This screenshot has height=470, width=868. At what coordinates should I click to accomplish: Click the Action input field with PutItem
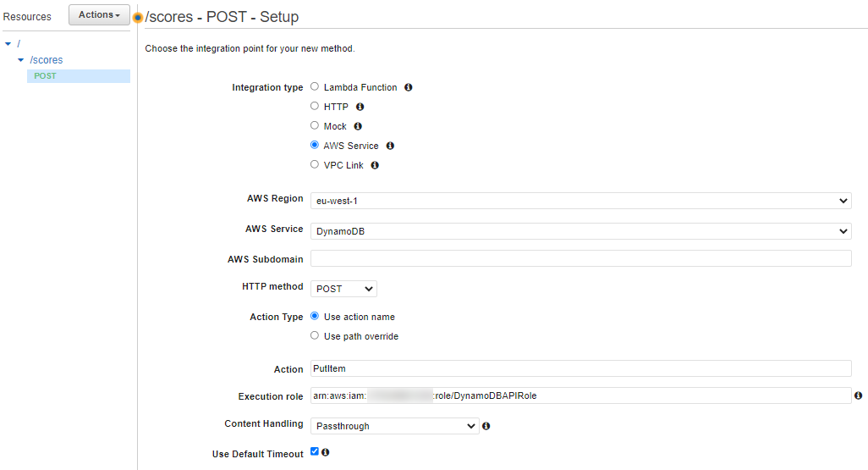[x=580, y=368]
